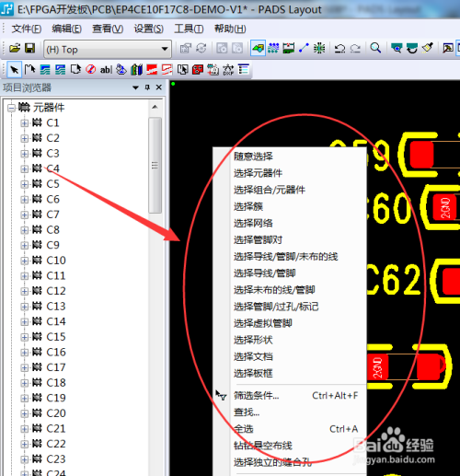The width and height of the screenshot is (460, 476).
Task: Click the Redraw icon
Action: coord(412,48)
